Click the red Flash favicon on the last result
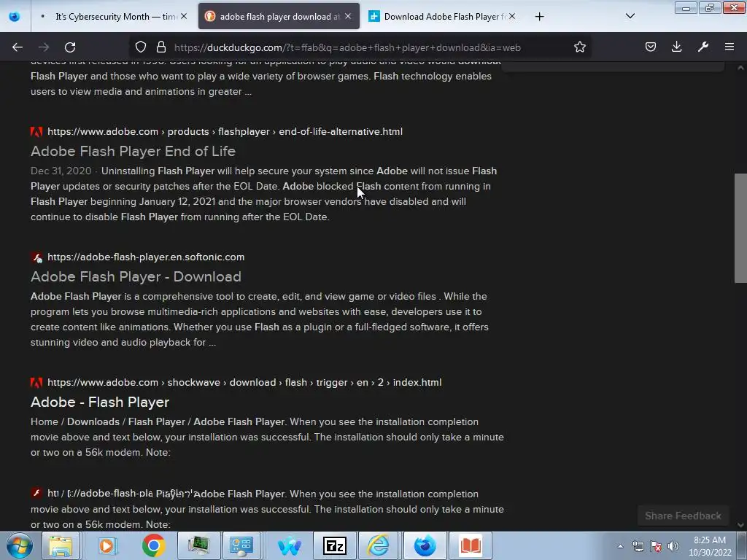The image size is (747, 560). point(36,493)
